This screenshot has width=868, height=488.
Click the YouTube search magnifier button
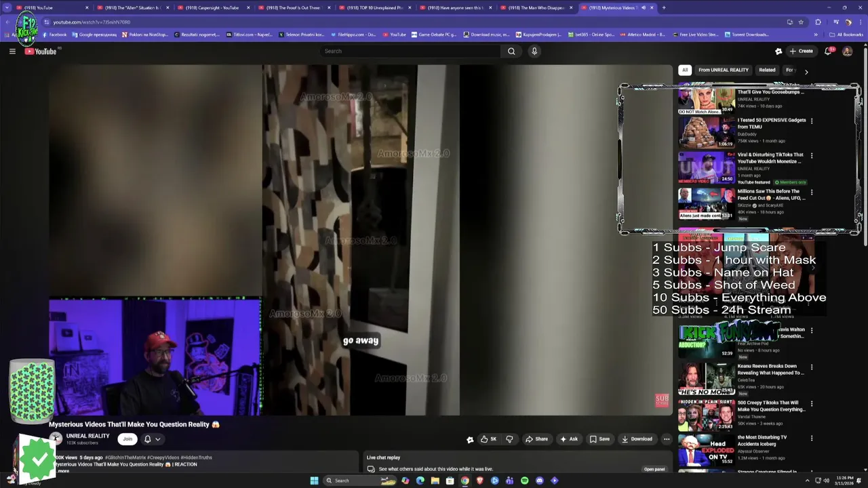[511, 51]
